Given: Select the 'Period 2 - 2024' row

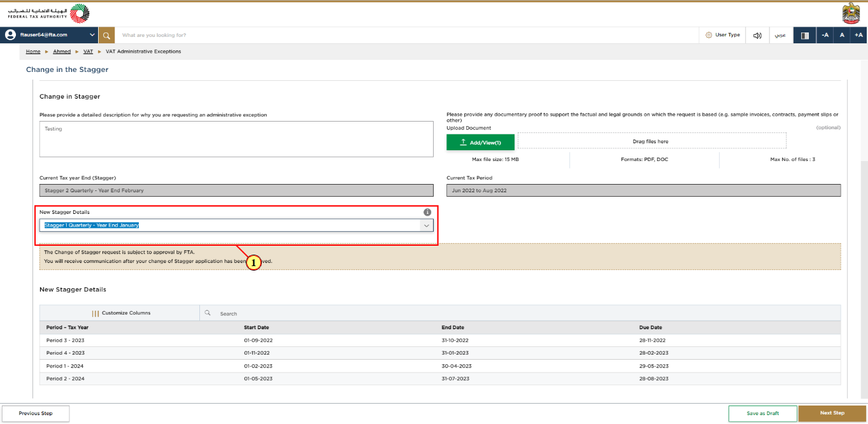Looking at the screenshot, I should tap(440, 379).
